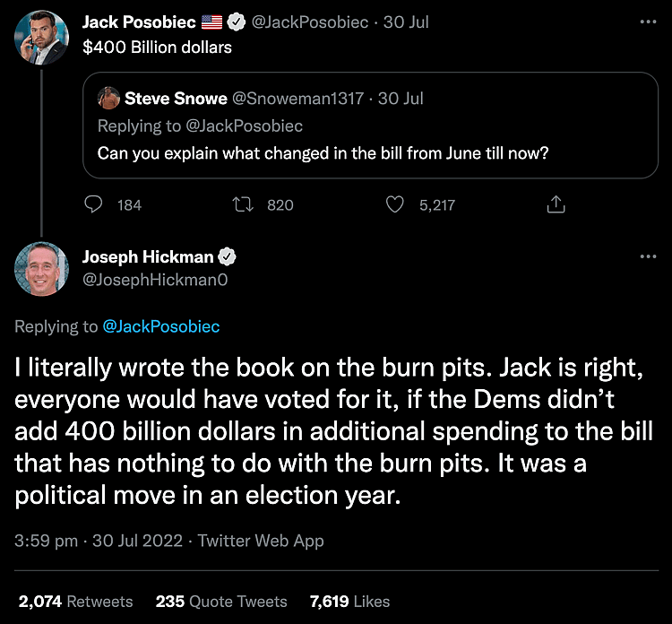The width and height of the screenshot is (672, 624).
Task: Click the Twitter Web App source label
Action: (x=261, y=541)
